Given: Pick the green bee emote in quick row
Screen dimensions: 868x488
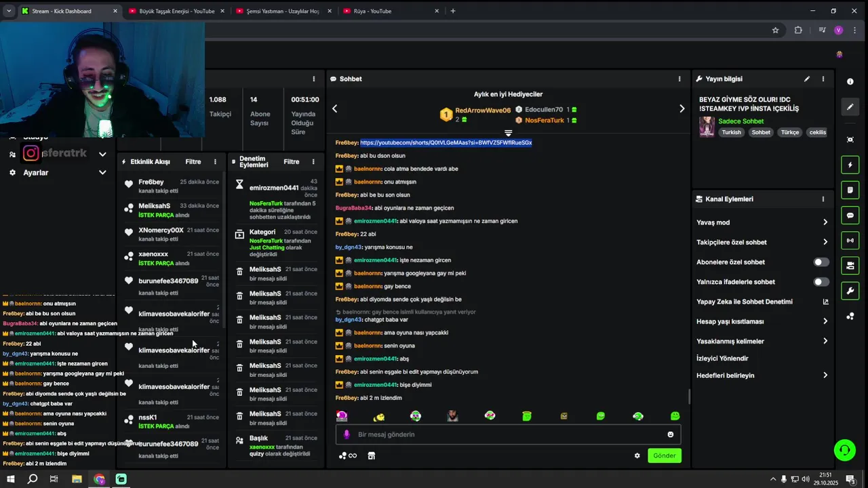Looking at the screenshot, I should [379, 416].
